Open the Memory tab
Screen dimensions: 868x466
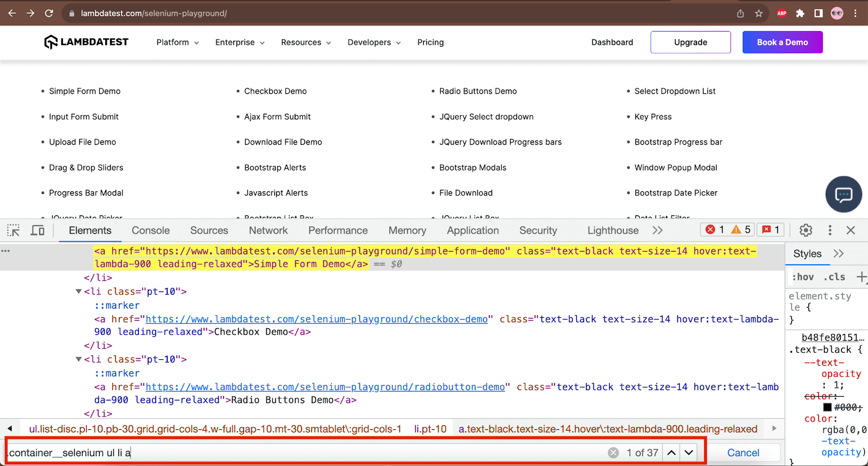[x=407, y=230]
